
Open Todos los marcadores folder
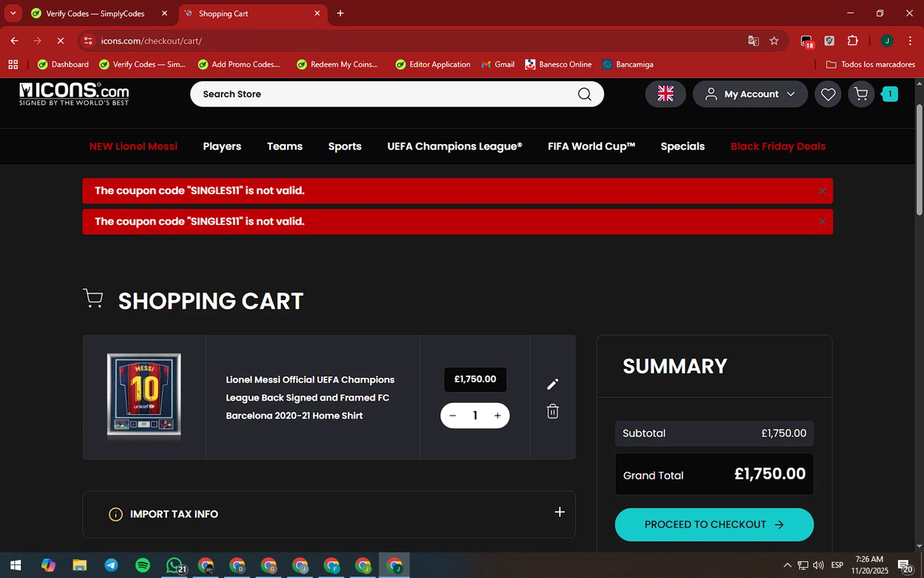tap(870, 65)
